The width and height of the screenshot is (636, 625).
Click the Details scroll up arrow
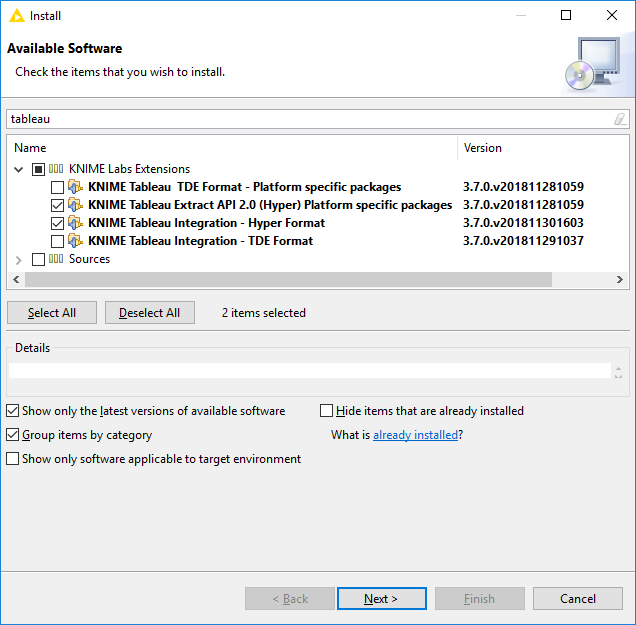click(x=618, y=368)
